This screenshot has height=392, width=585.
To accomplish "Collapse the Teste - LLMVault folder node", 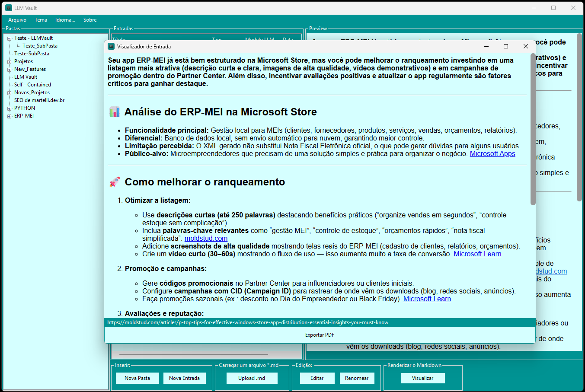I will click(x=10, y=38).
